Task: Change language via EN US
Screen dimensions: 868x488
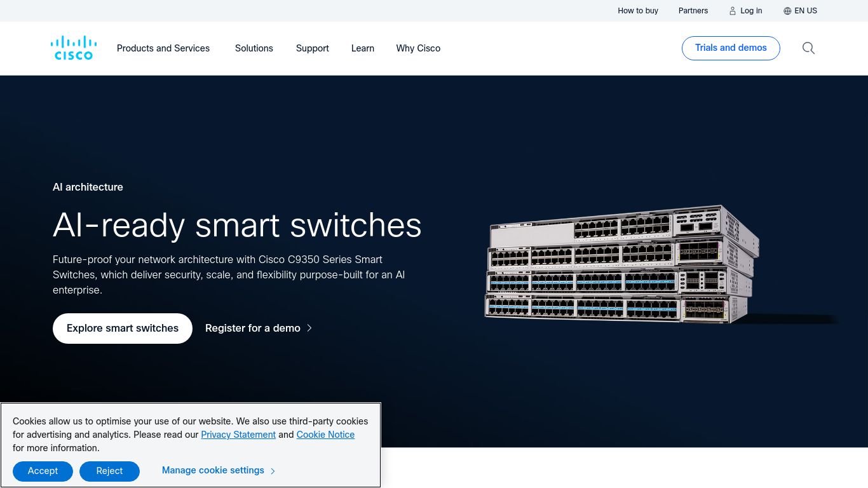Action: coord(806,11)
